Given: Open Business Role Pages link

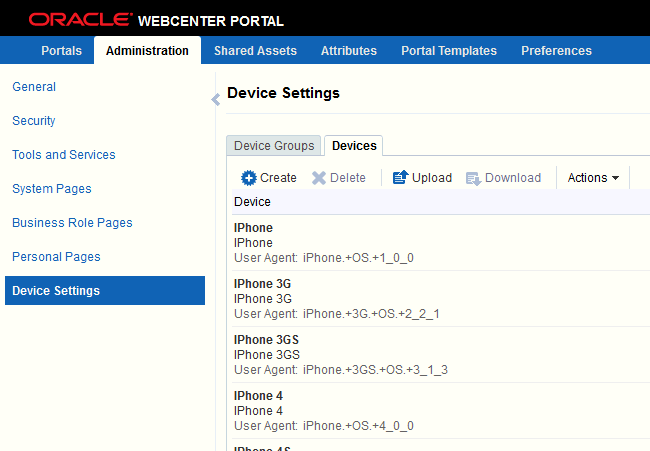Looking at the screenshot, I should (x=72, y=223).
